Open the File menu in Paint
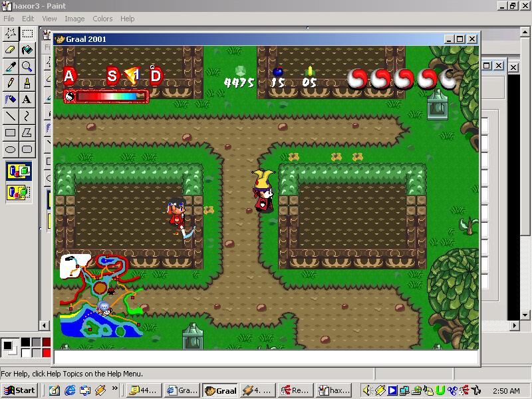The image size is (532, 399). 9,19
